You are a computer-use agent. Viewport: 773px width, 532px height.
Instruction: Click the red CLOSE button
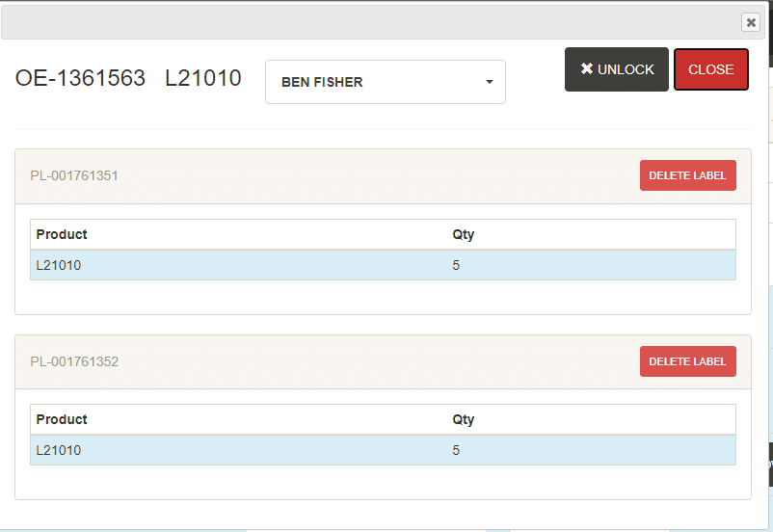[x=711, y=69]
